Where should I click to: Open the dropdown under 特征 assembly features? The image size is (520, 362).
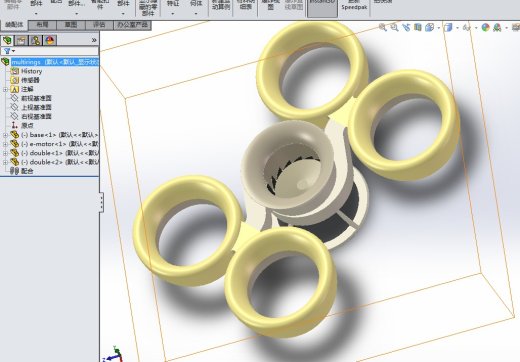(173, 14)
